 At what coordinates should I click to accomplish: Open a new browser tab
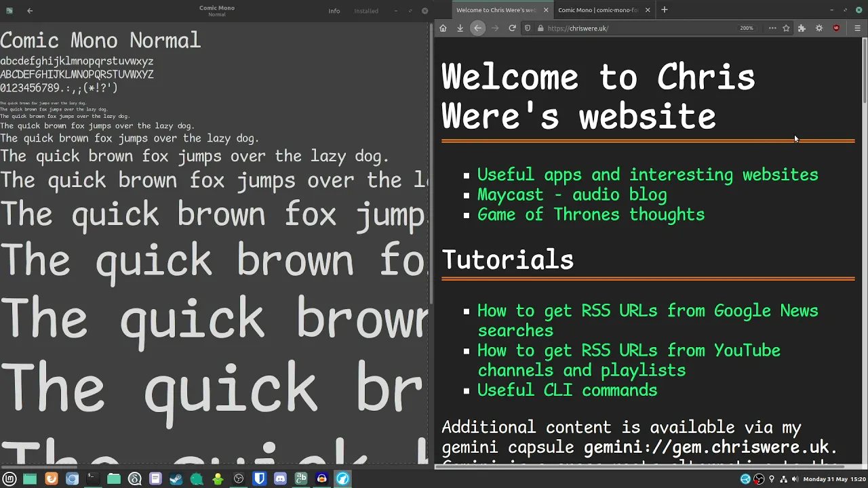pos(665,10)
